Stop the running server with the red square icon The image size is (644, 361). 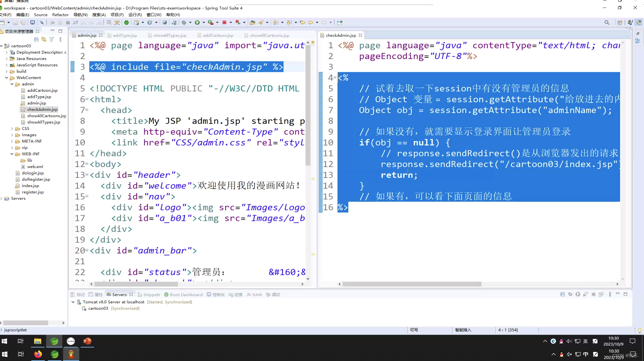pyautogui.click(x=225, y=22)
